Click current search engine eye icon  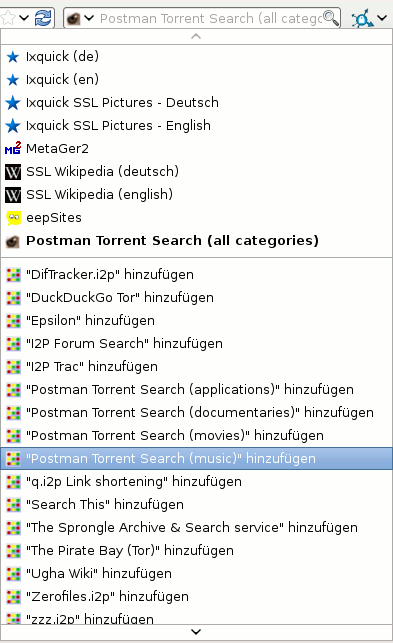73,18
